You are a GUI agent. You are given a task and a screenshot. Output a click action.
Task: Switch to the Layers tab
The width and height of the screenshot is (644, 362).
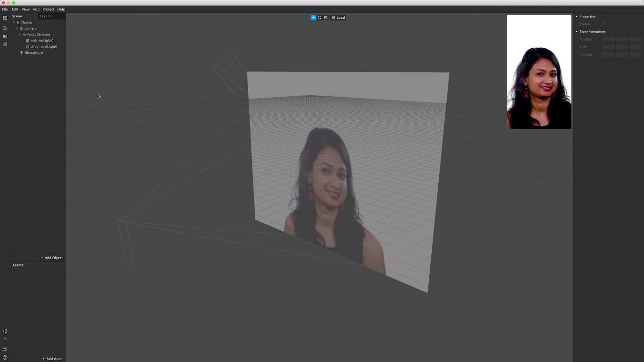click(45, 16)
